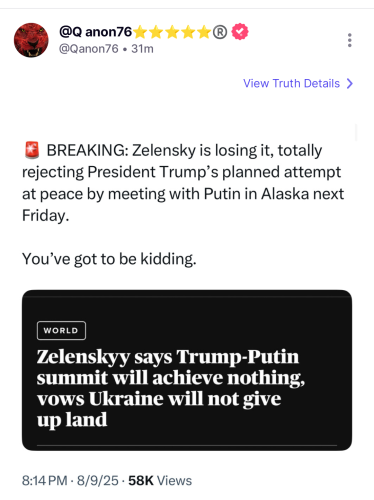This screenshot has height=500, width=374.
Task: Click the registered trademark symbol icon
Action: click(x=220, y=32)
